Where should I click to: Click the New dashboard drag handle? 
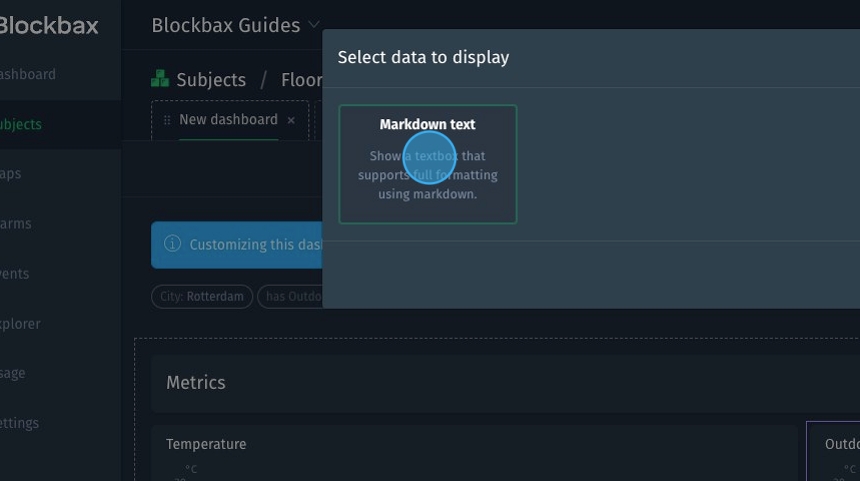point(167,120)
